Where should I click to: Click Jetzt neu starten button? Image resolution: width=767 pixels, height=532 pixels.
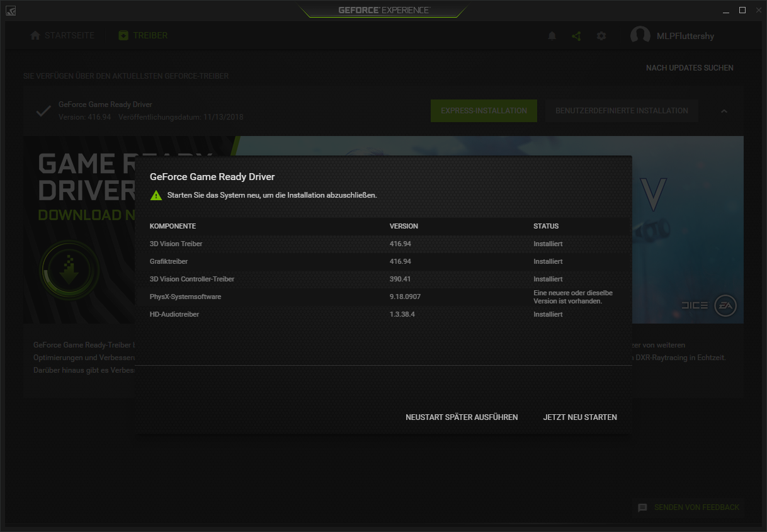click(580, 417)
